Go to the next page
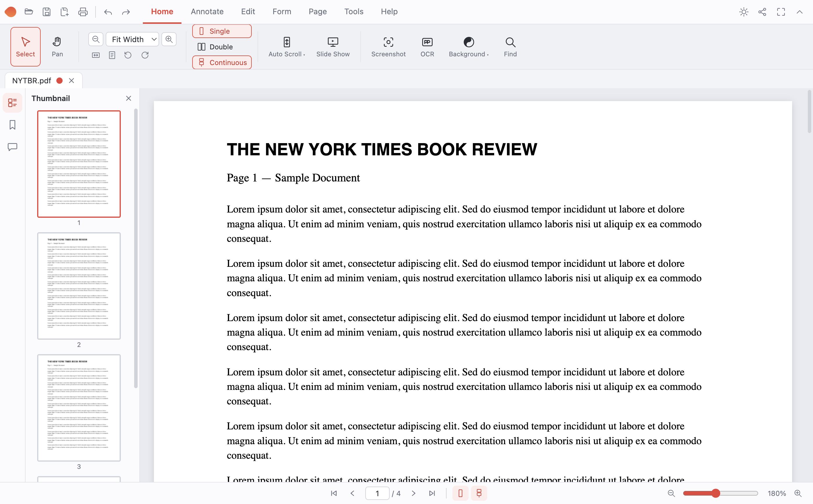The height and width of the screenshot is (504, 813). pyautogui.click(x=413, y=493)
